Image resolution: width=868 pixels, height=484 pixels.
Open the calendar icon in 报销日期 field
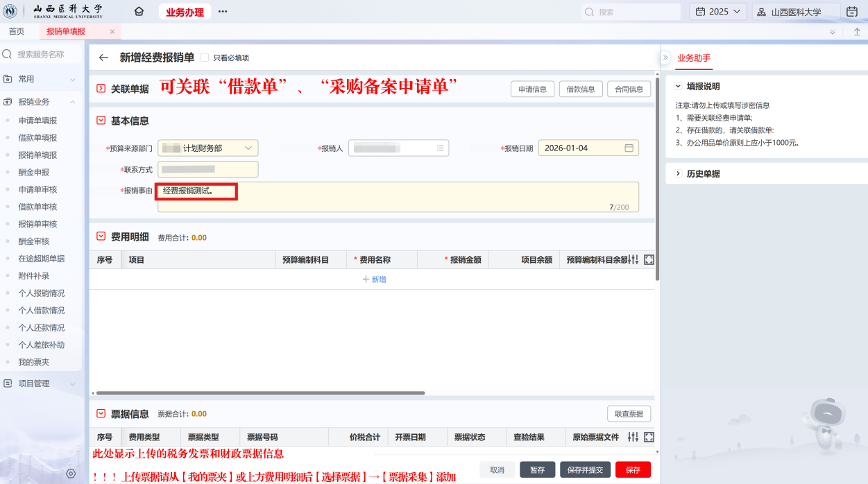629,148
